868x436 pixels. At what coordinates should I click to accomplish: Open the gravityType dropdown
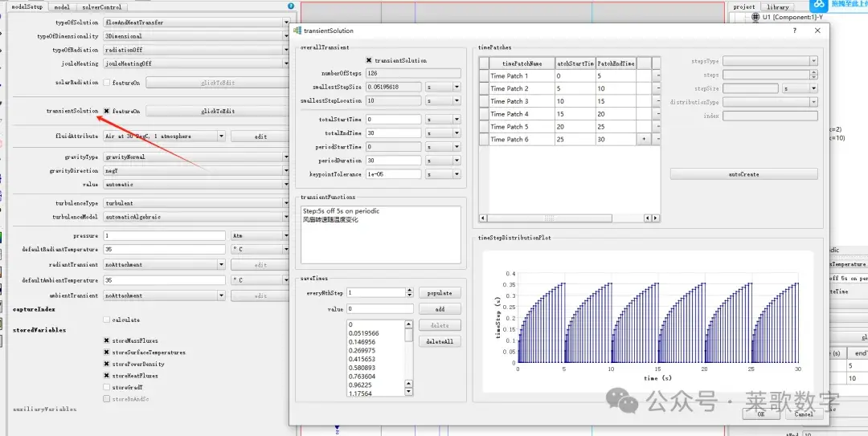click(x=197, y=157)
